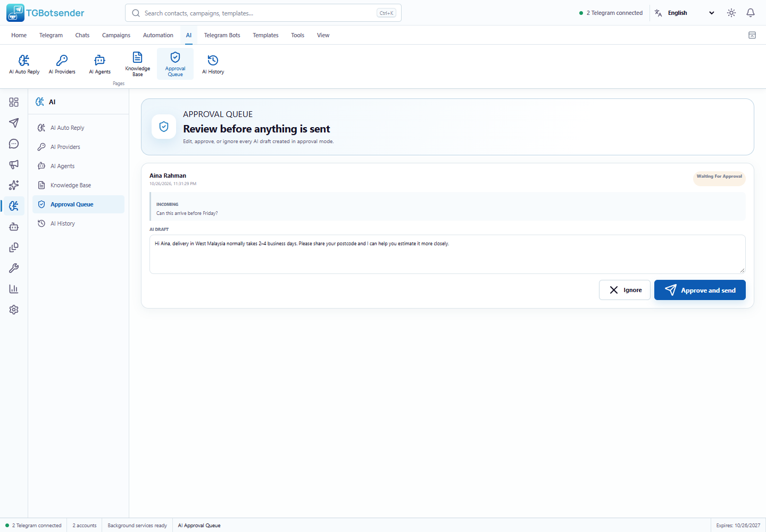
Task: Click into the AI draft text area
Action: point(447,254)
